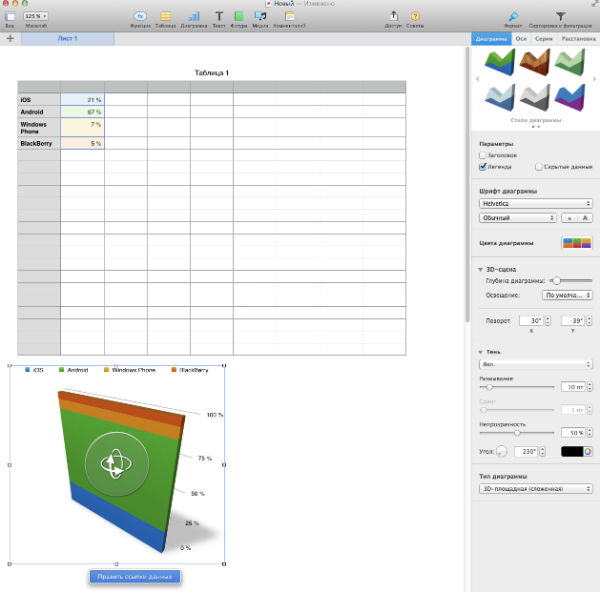Enable the Скрытые данные checkbox
Viewport: 600px width, 592px height.
point(539,167)
